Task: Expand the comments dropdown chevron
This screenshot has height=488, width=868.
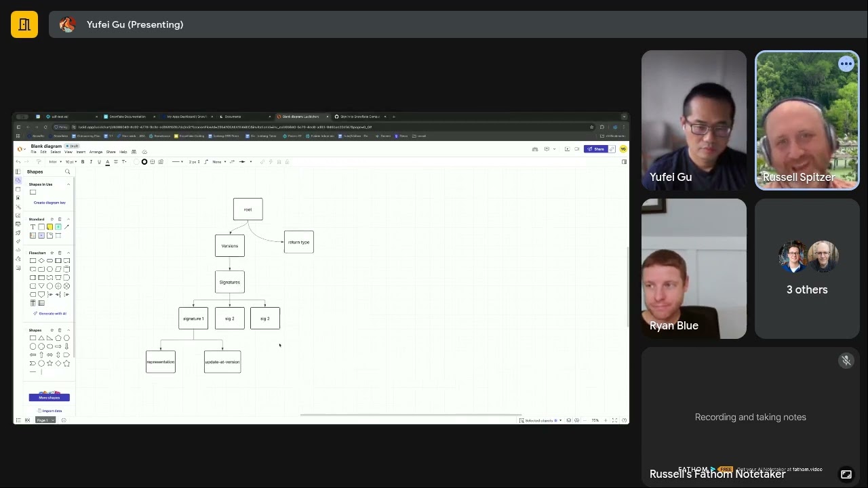Action: (553, 149)
